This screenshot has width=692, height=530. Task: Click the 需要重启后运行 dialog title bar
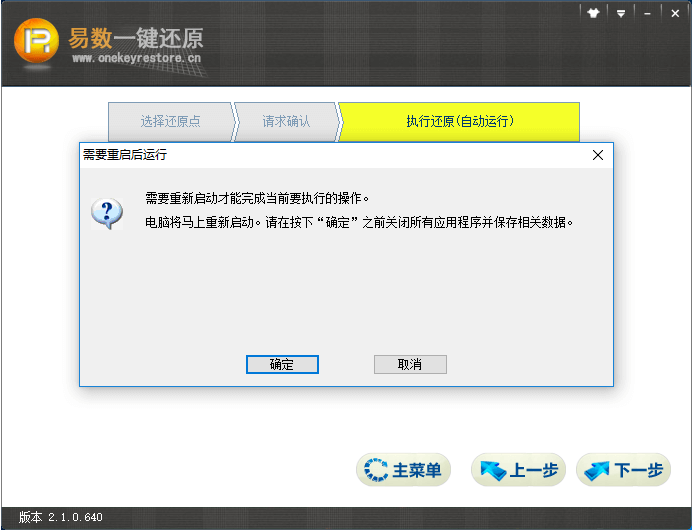(x=300, y=155)
